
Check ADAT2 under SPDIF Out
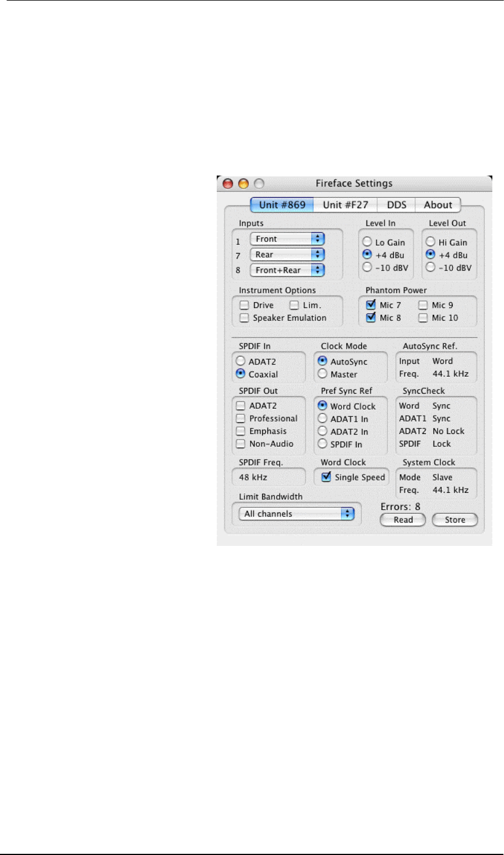click(241, 405)
